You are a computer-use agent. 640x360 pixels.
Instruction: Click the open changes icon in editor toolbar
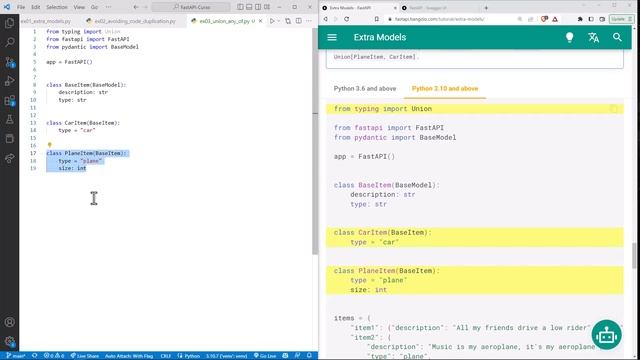point(288,21)
